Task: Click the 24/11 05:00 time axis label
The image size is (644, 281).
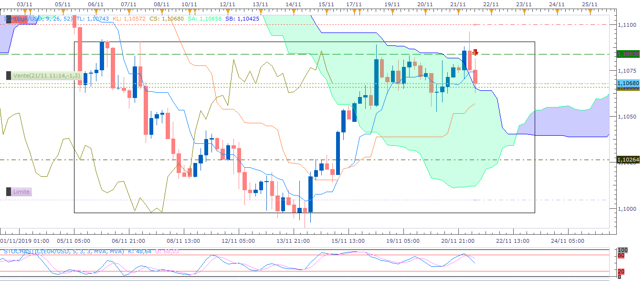Action: 567,241
